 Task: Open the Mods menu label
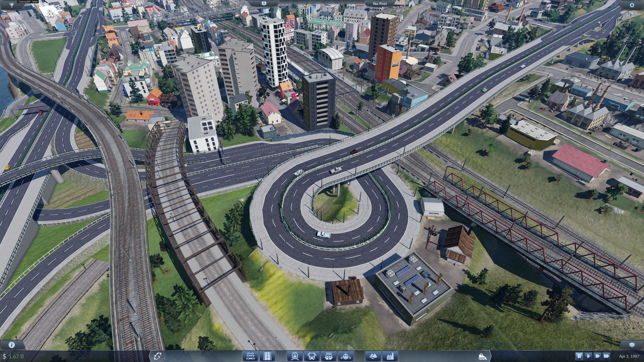click(x=35, y=2)
